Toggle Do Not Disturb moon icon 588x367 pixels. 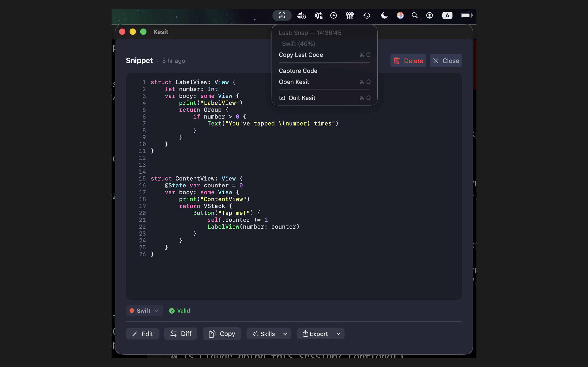(x=384, y=15)
